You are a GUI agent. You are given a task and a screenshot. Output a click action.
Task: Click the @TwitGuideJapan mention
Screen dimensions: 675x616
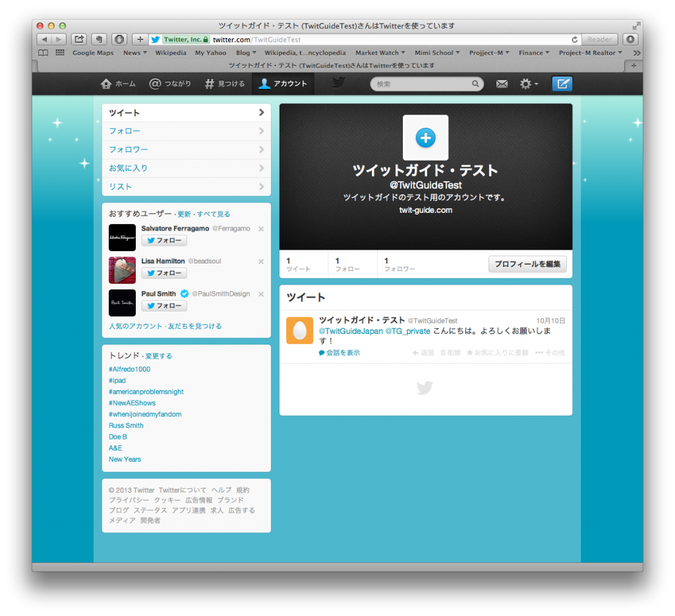[x=351, y=331]
